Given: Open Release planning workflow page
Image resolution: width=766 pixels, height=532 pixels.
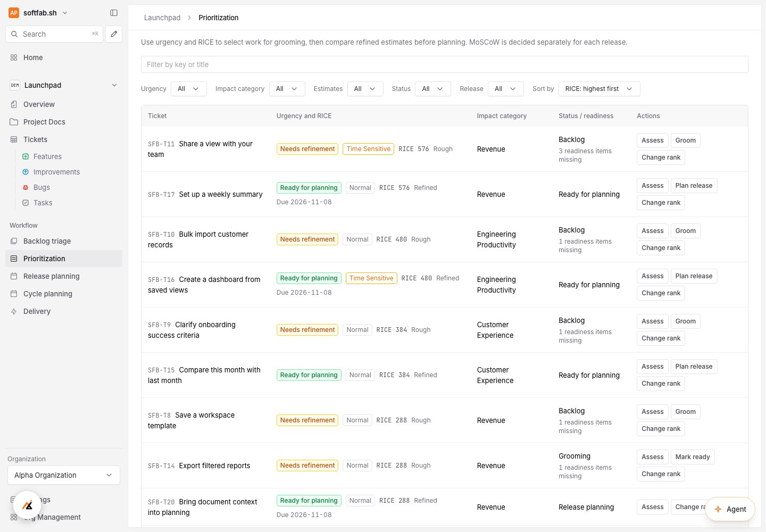Looking at the screenshot, I should click(64, 276).
